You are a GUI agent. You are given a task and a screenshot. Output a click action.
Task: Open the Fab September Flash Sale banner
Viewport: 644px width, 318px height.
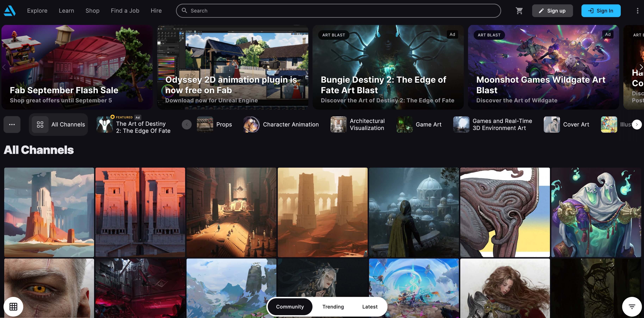[77, 67]
